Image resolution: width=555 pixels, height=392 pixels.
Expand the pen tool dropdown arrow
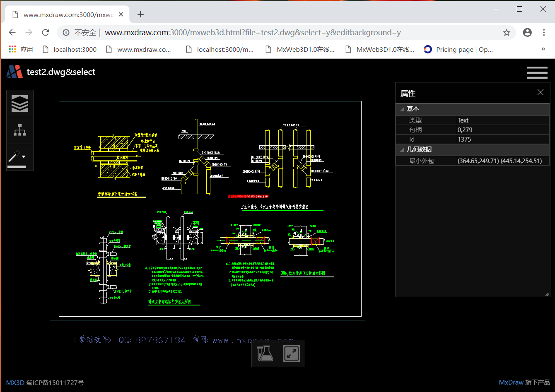click(24, 157)
